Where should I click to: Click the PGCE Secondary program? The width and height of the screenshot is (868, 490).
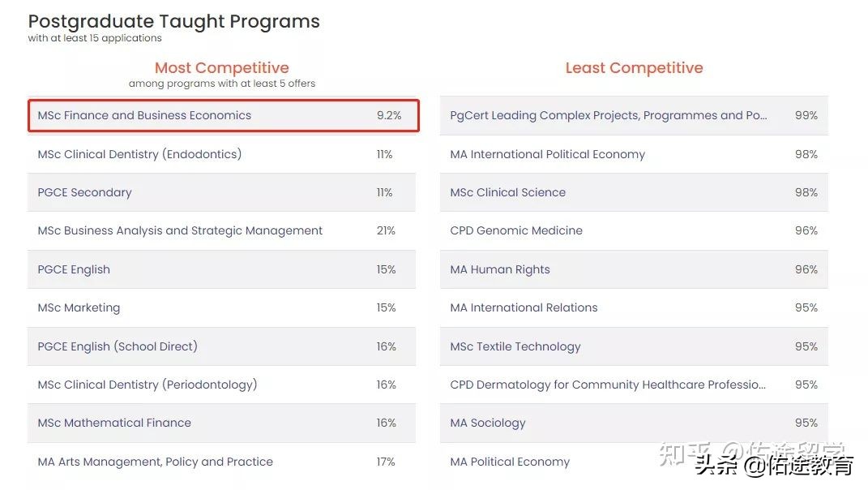click(84, 192)
